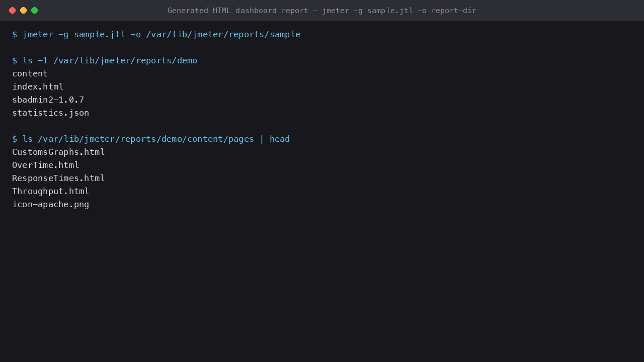Click the green maximize window button
This screenshot has height=362, width=644.
coord(34,10)
